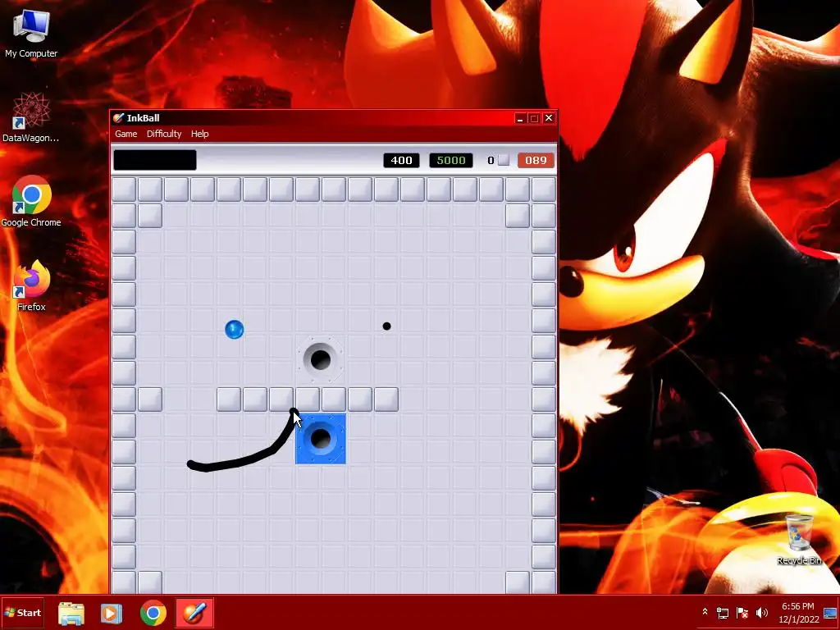Open the Difficulty menu
840x630 pixels.
click(x=164, y=134)
